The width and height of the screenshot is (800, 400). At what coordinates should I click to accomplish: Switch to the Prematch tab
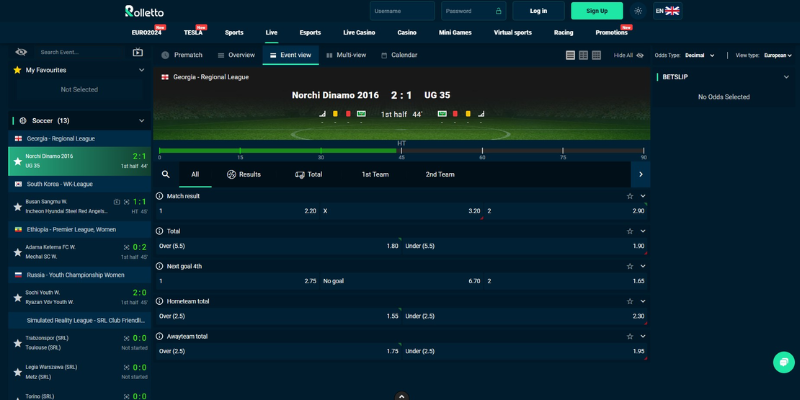point(183,55)
